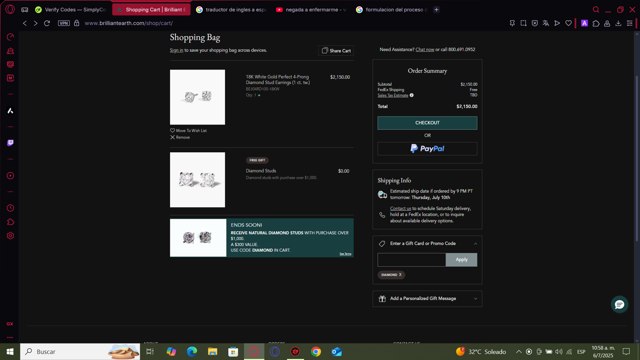Open the downloads icon in the toolbar
The width and height of the screenshot is (640, 360).
[618, 23]
